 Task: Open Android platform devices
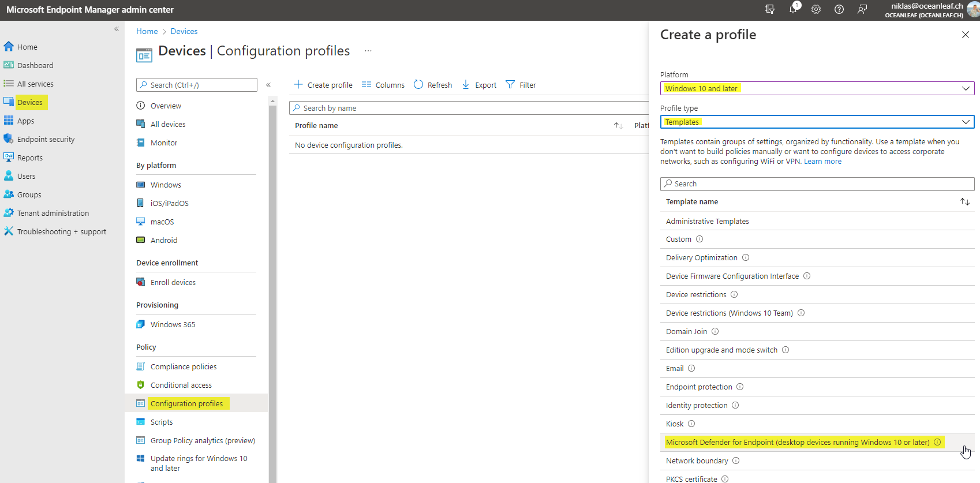[x=164, y=240]
